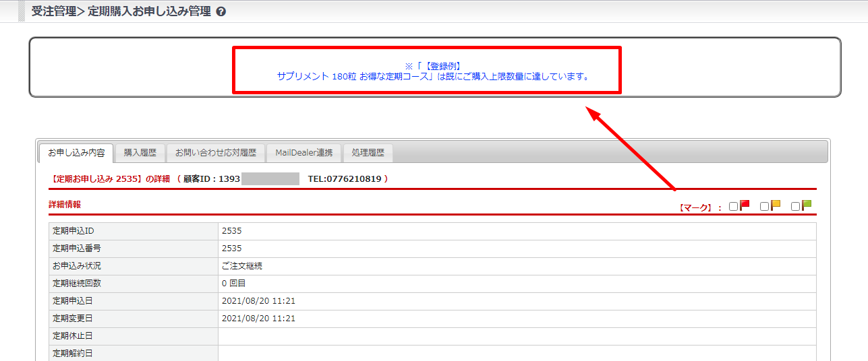Viewport: 868px width, 361px height.
Task: Click the red flag icon
Action: coord(745,205)
